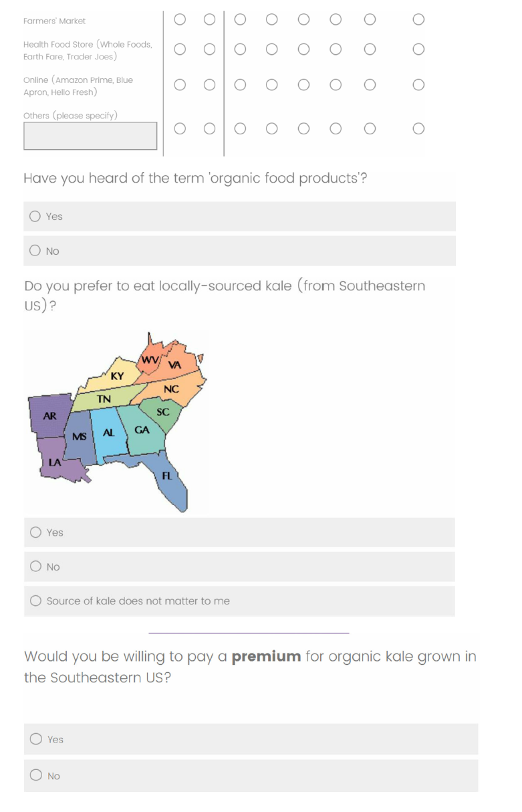
Task: Select No for heard of organic food products
Action: coord(35,251)
